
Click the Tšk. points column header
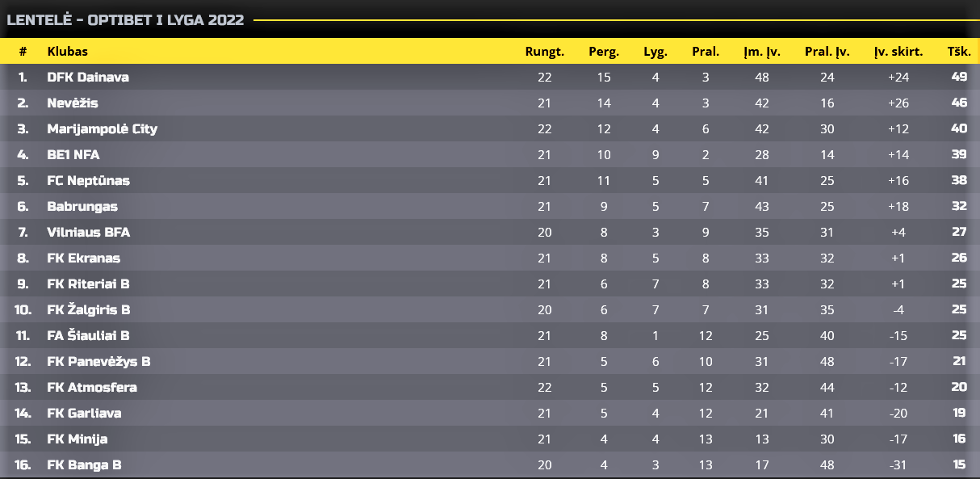pos(959,52)
